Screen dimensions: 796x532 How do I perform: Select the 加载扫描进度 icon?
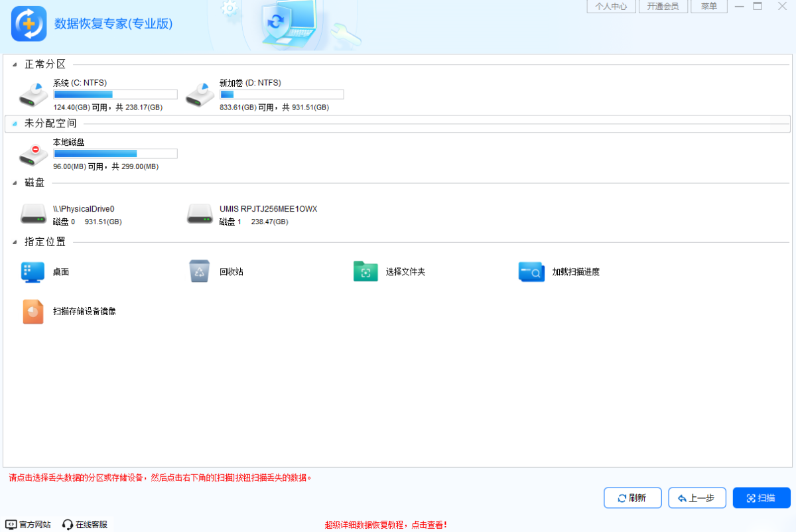pyautogui.click(x=531, y=272)
